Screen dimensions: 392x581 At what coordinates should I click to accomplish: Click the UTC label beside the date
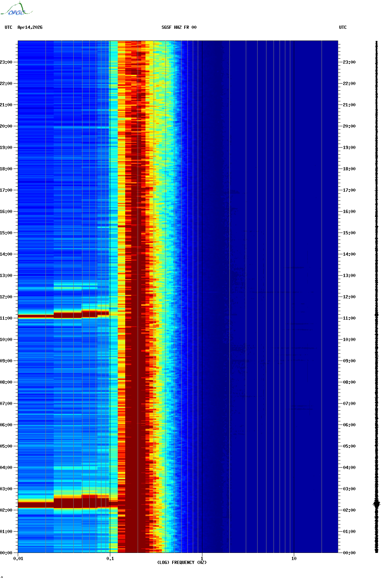(9, 27)
